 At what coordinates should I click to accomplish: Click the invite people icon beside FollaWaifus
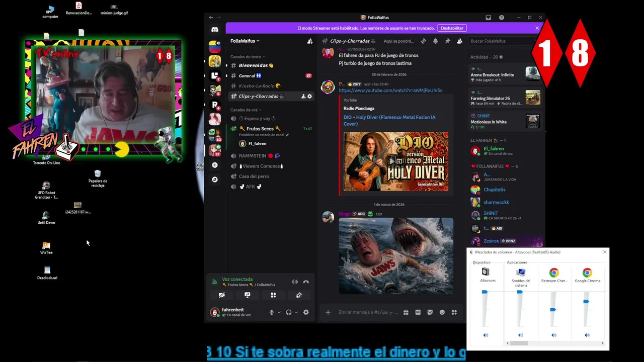pos(310,41)
